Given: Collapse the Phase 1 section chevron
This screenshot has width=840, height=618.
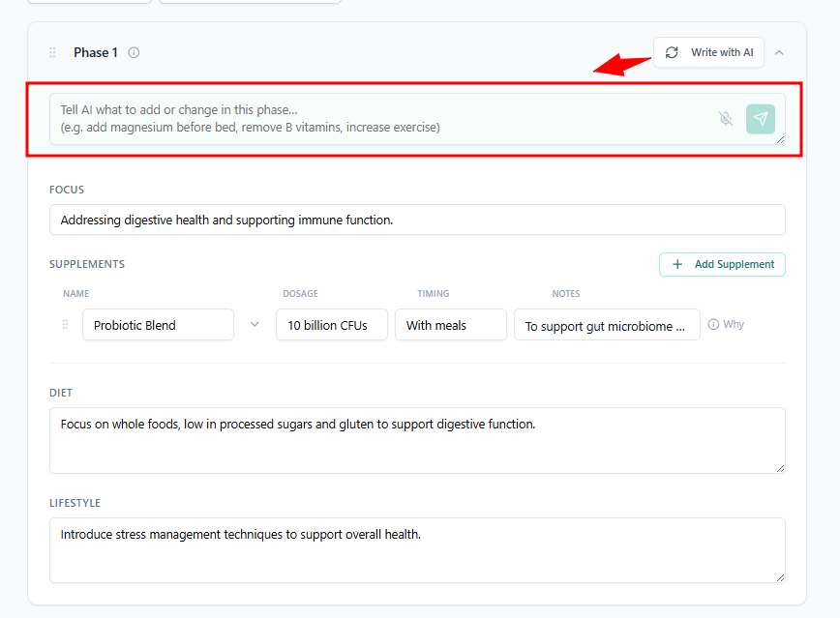Looking at the screenshot, I should point(779,52).
